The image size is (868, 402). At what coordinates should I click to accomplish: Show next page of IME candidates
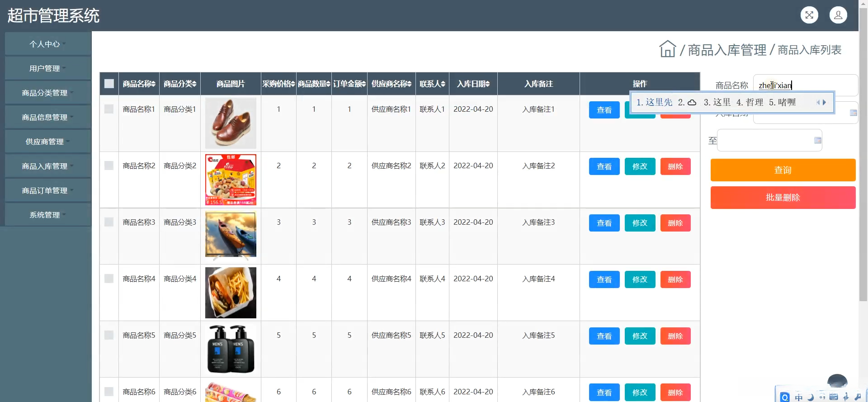click(825, 103)
